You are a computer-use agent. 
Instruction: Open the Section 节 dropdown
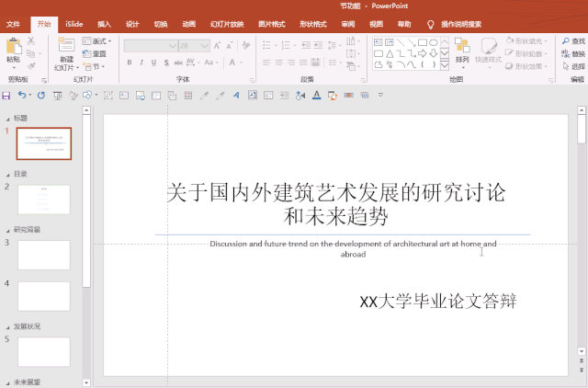tap(94, 66)
